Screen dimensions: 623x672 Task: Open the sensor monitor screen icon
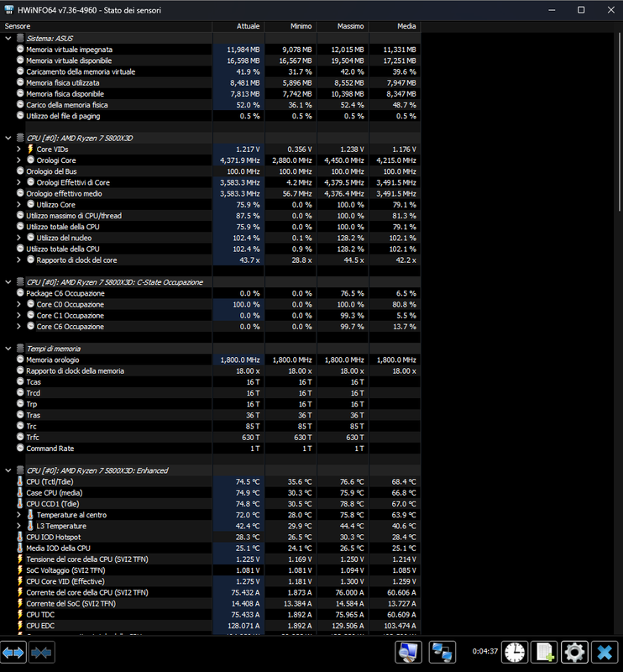point(408,653)
